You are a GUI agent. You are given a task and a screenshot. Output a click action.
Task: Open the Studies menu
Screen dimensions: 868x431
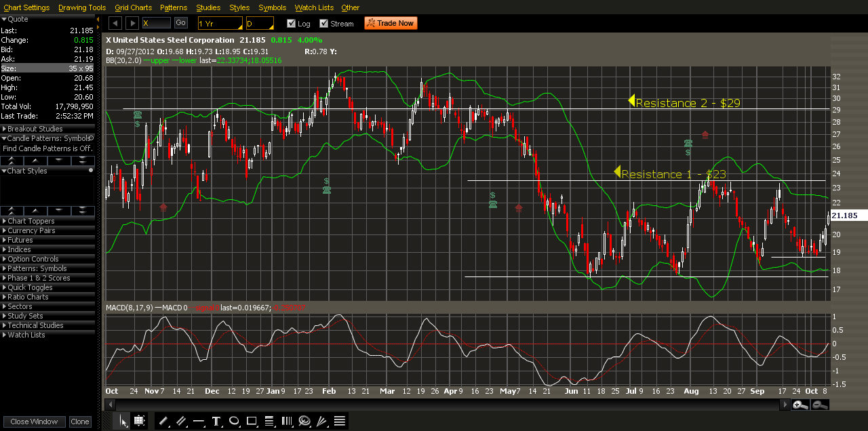208,7
